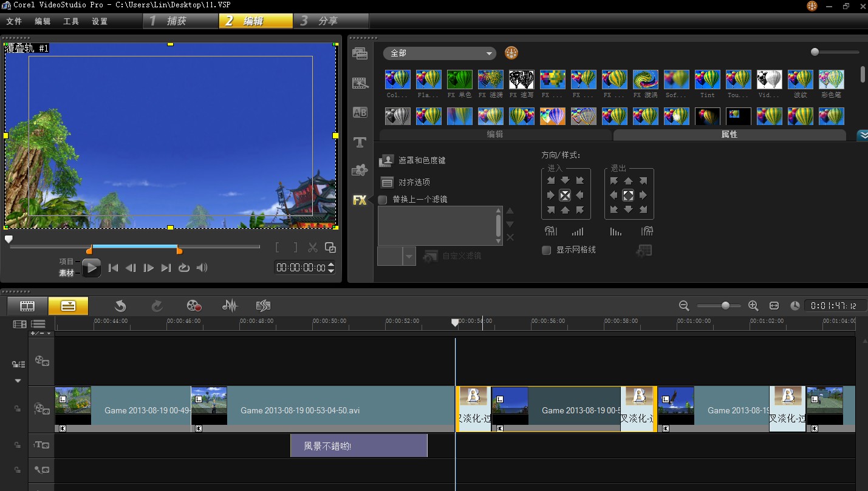This screenshot has height=491, width=868.
Task: Switch to storyboard view
Action: [27, 306]
